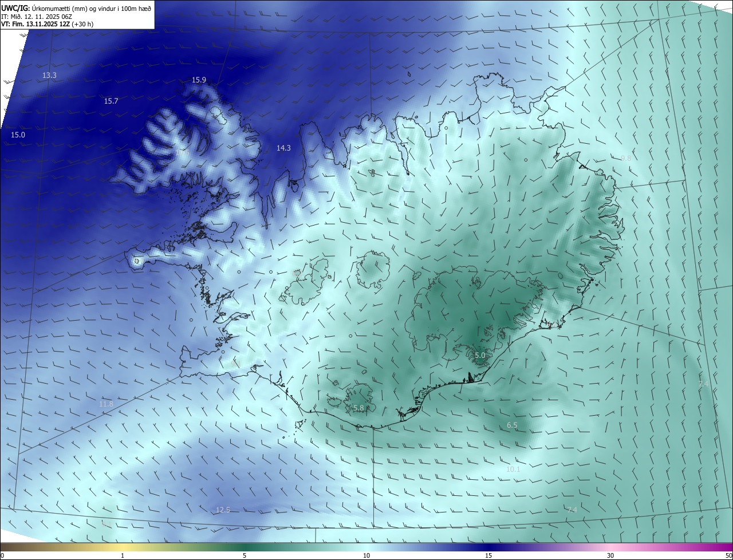This screenshot has width=733, height=560.
Task: Click the 5 tick label on the color scale
Action: pos(245,555)
